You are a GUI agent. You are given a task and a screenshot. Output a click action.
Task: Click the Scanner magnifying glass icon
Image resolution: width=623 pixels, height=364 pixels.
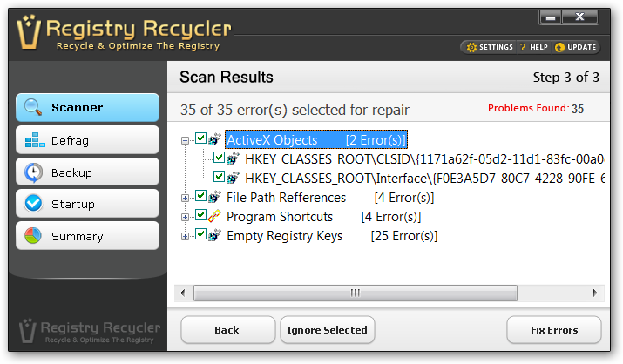32,107
